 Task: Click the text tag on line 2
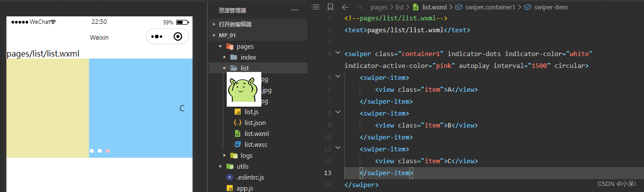tap(407, 30)
